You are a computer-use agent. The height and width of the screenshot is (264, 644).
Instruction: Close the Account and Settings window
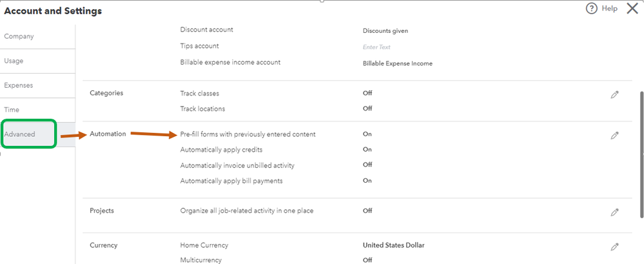[x=632, y=8]
